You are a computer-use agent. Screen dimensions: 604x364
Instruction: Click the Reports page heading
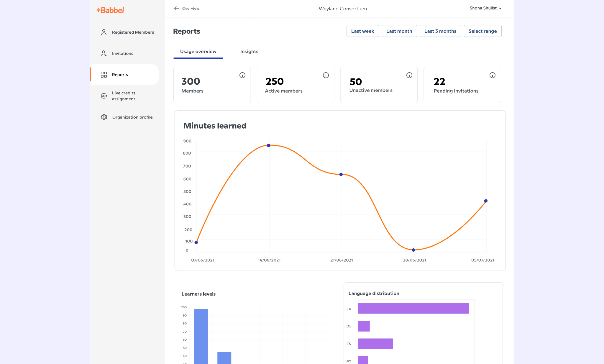pos(186,31)
